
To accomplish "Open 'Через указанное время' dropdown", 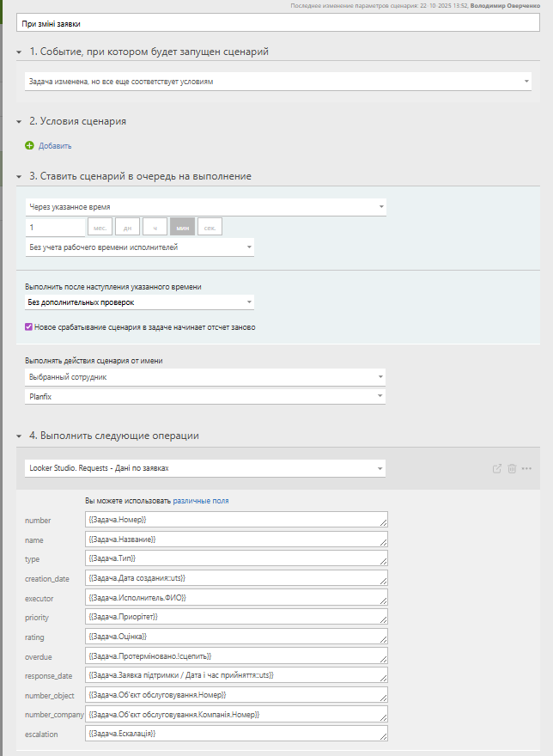I will coord(205,207).
